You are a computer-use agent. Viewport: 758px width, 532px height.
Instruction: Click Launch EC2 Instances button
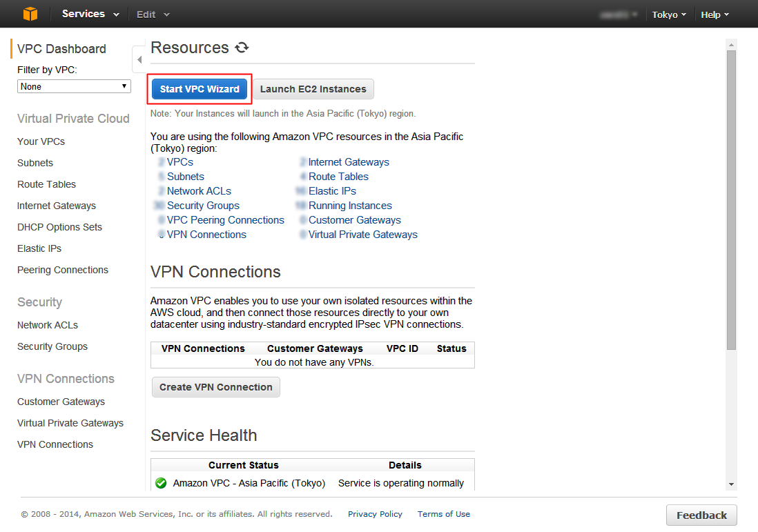pyautogui.click(x=313, y=89)
